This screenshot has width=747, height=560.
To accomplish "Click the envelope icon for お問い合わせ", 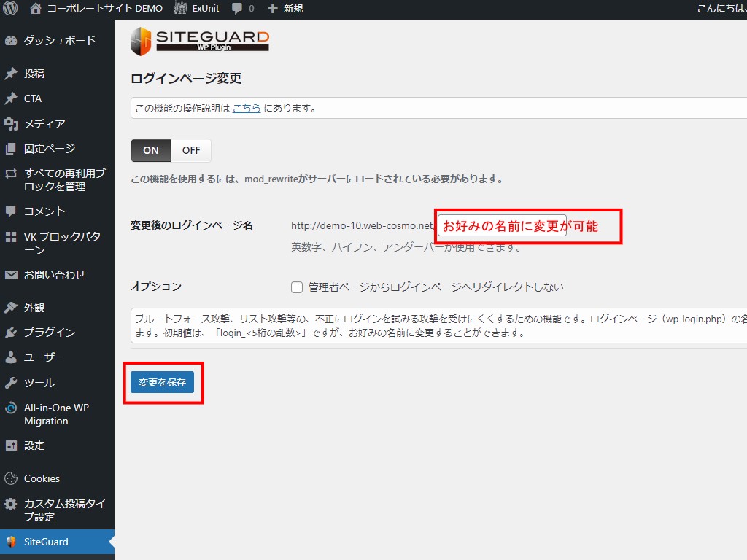I will click(x=11, y=276).
